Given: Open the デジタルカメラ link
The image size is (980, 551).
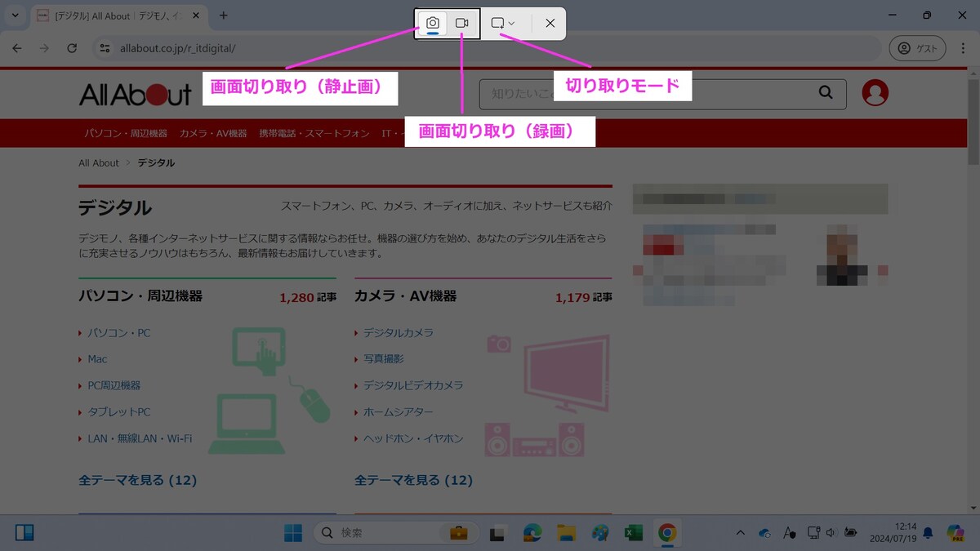Looking at the screenshot, I should coord(399,333).
